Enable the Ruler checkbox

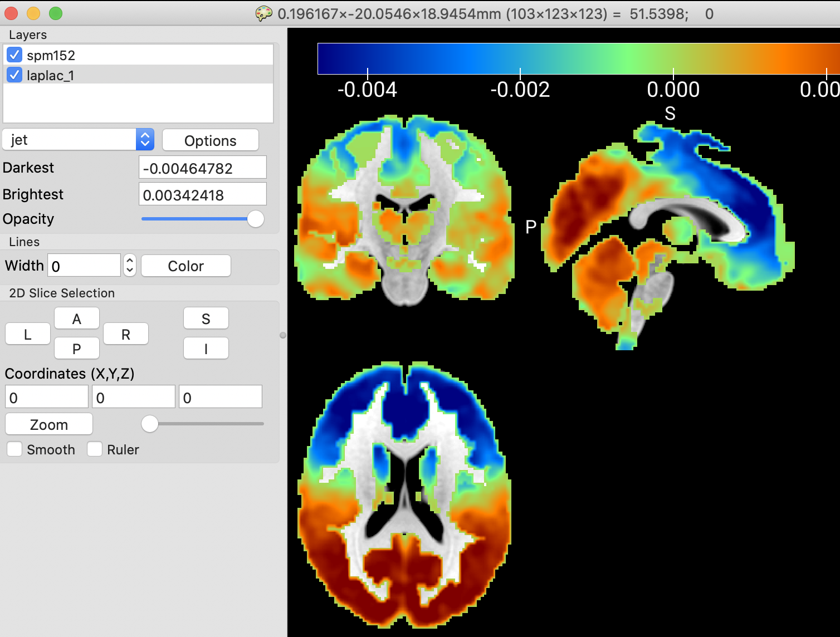(95, 449)
